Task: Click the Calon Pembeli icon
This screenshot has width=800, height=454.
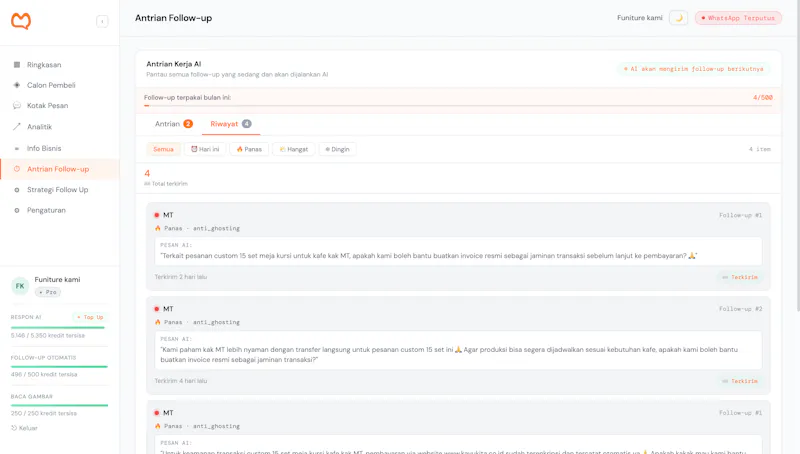Action: pos(17,85)
